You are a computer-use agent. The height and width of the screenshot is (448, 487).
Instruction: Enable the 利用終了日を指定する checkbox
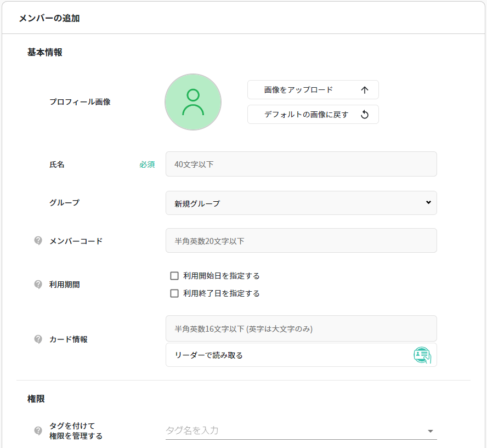173,293
